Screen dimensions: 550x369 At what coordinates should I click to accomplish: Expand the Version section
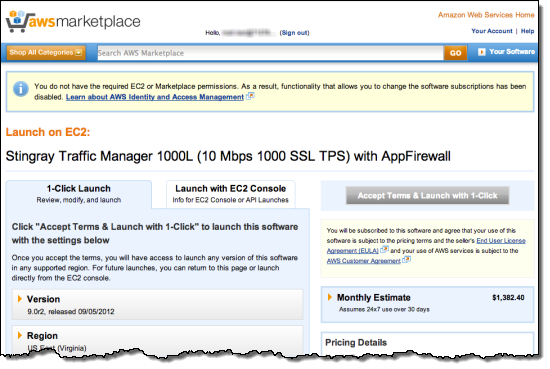(157, 304)
